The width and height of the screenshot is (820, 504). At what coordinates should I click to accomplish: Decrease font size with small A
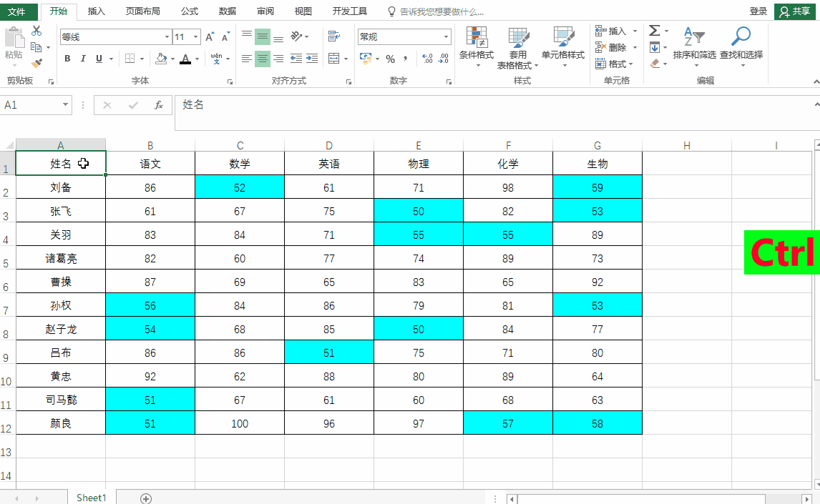tap(225, 37)
